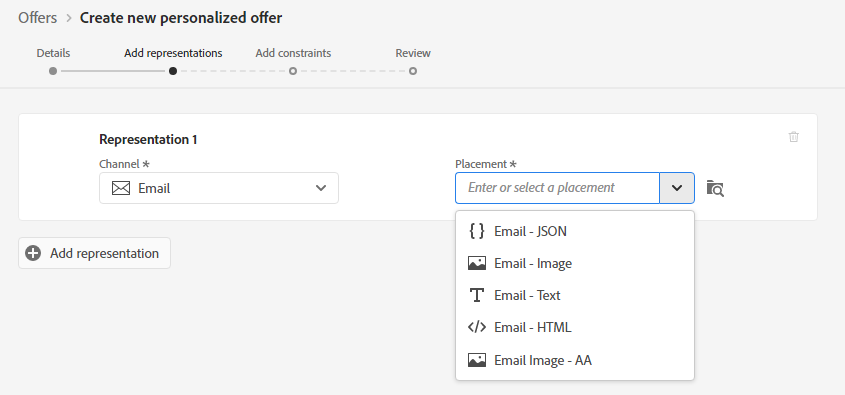Go to the Review step
The height and width of the screenshot is (395, 845).
(413, 53)
